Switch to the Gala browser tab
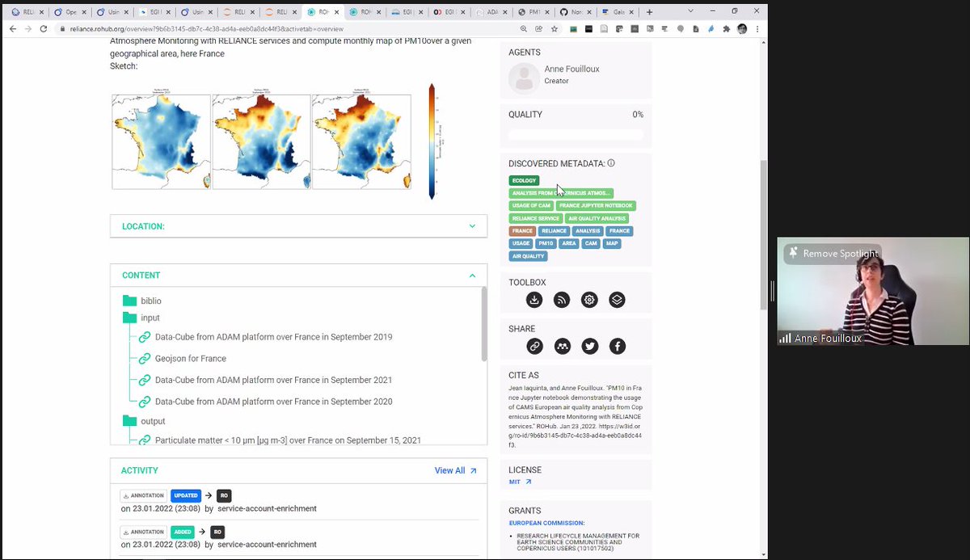Viewport: 970px width, 560px height. pos(616,12)
